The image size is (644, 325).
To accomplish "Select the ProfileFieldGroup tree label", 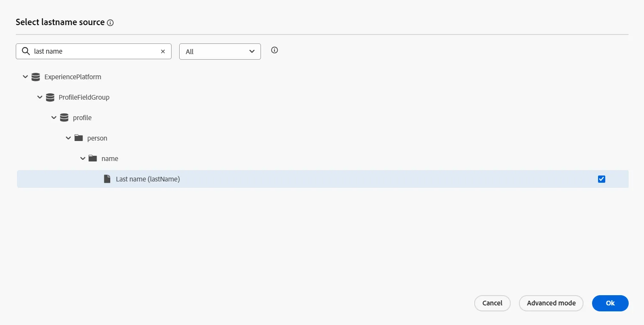I will tap(84, 97).
